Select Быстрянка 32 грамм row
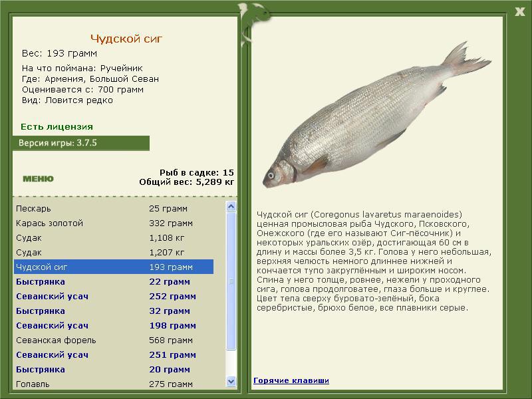532x399 pixels. click(x=114, y=311)
